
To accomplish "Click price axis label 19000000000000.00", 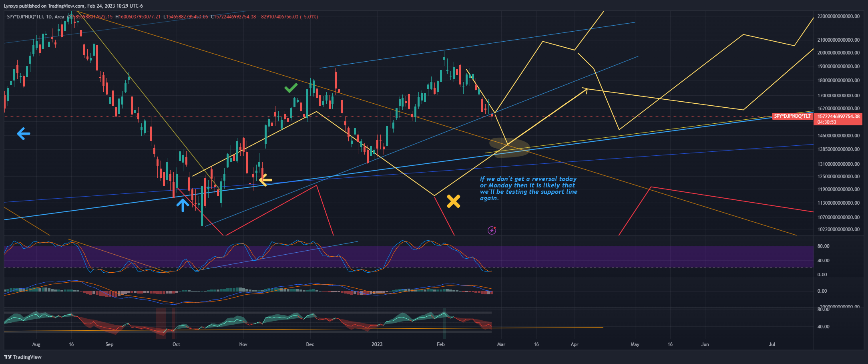I will tap(838, 66).
